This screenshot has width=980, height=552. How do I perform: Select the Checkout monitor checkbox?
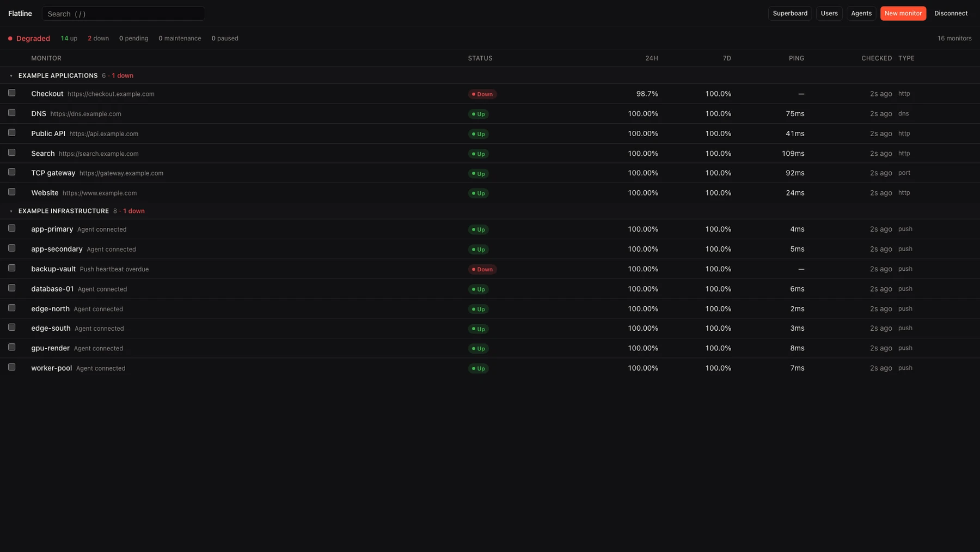(x=11, y=93)
